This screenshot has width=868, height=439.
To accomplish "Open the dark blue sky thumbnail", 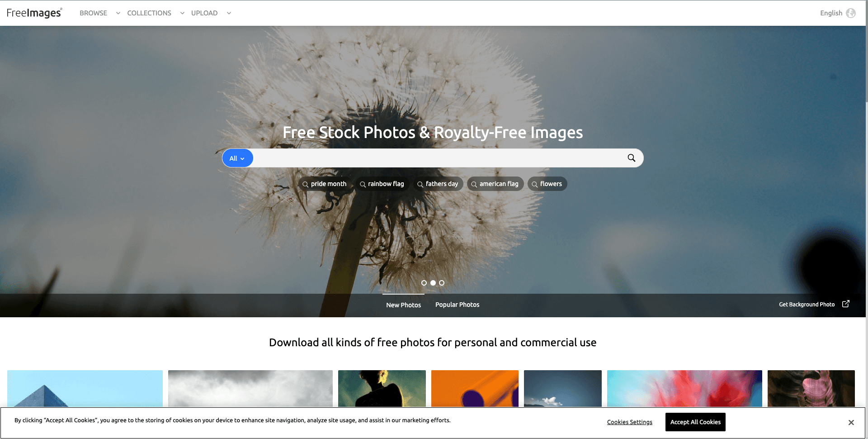I will coord(563,388).
